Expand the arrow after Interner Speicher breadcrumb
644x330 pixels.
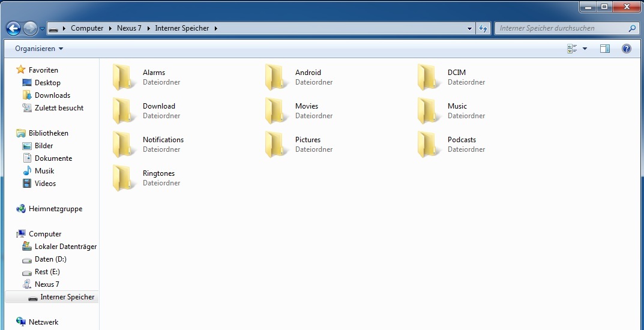(x=216, y=28)
